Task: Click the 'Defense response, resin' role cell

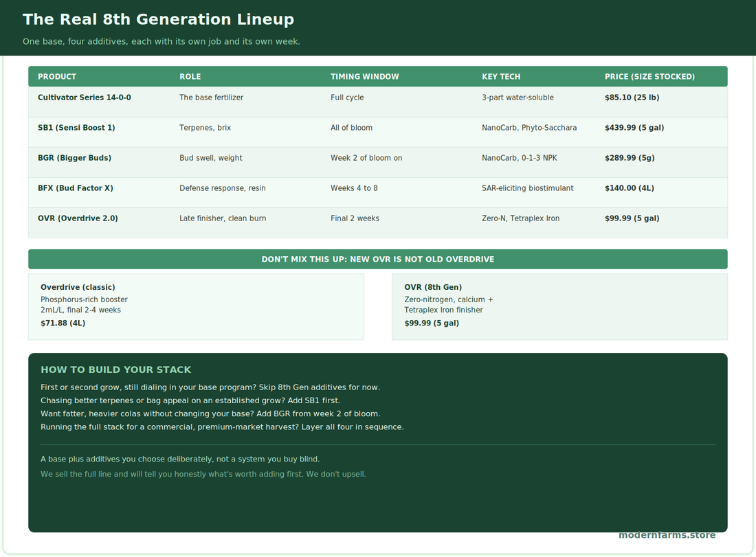Action: pyautogui.click(x=222, y=188)
